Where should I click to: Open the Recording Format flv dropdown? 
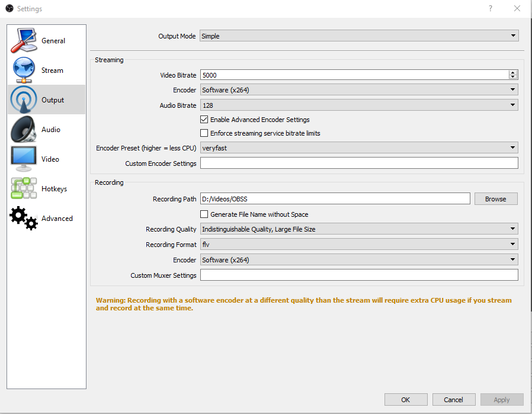pyautogui.click(x=359, y=244)
